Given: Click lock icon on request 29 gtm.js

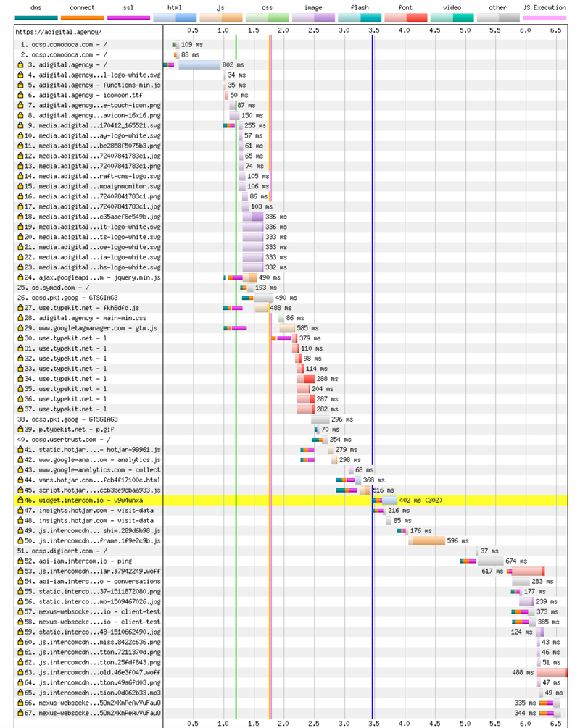Looking at the screenshot, I should click(20, 328).
